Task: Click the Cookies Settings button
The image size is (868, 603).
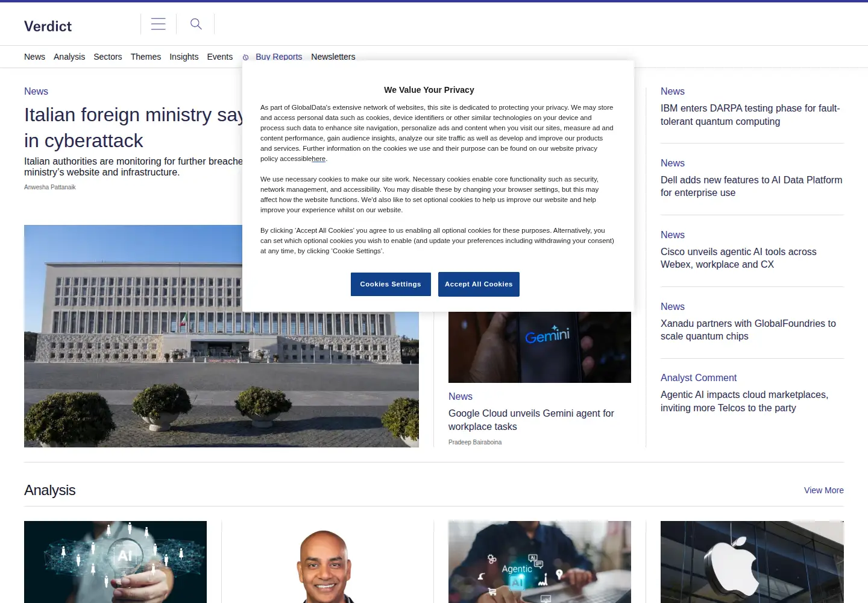Action: [x=391, y=284]
